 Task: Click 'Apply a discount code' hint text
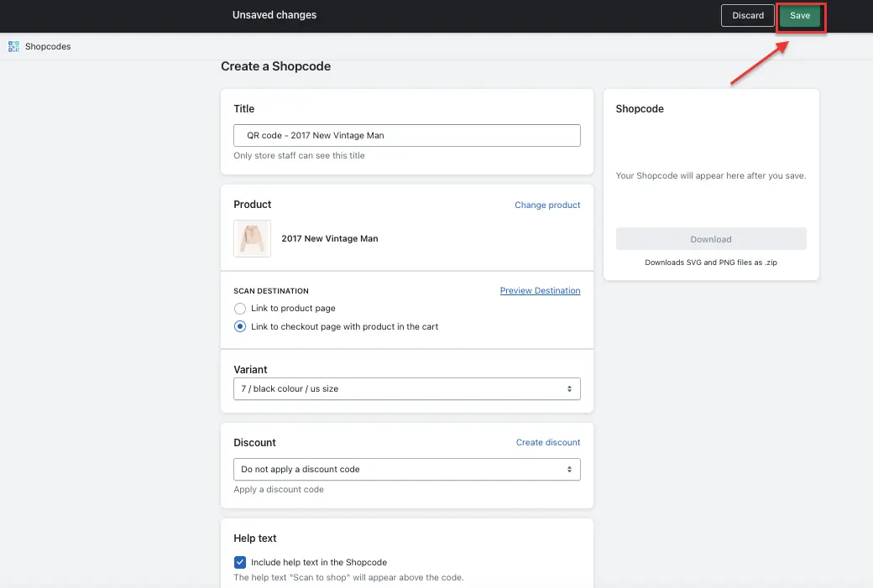pos(279,490)
